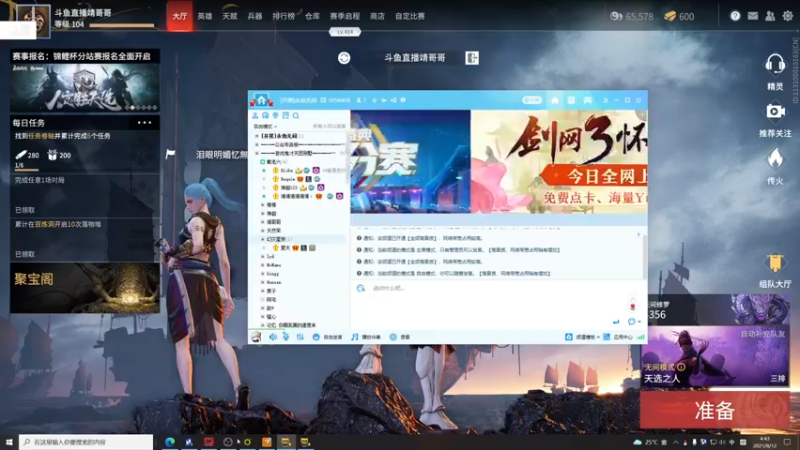
Task: Click the 剑网3 advertisement banner
Action: coord(559,162)
